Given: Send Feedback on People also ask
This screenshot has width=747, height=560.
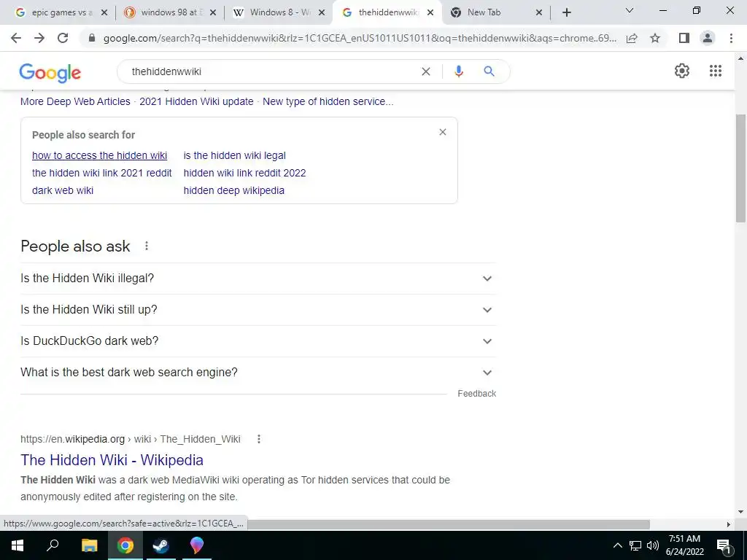Looking at the screenshot, I should tap(477, 394).
